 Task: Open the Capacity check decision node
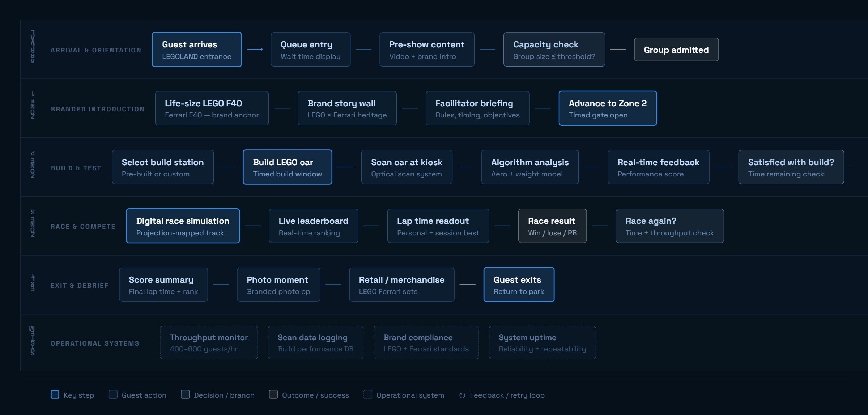[554, 50]
